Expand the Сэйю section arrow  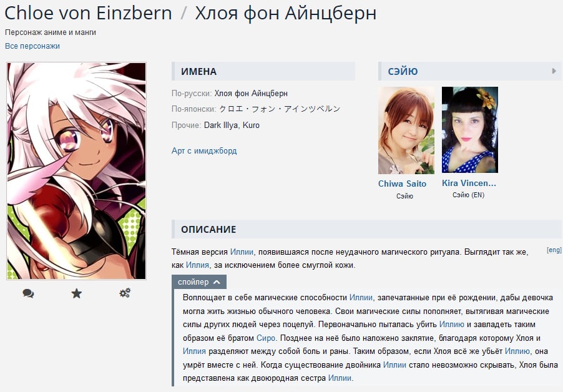tap(554, 71)
